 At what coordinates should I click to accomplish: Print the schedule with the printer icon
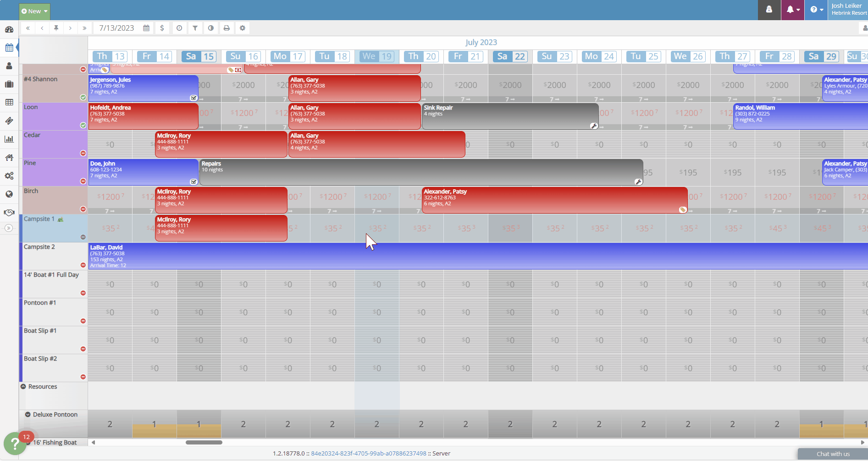pos(227,28)
